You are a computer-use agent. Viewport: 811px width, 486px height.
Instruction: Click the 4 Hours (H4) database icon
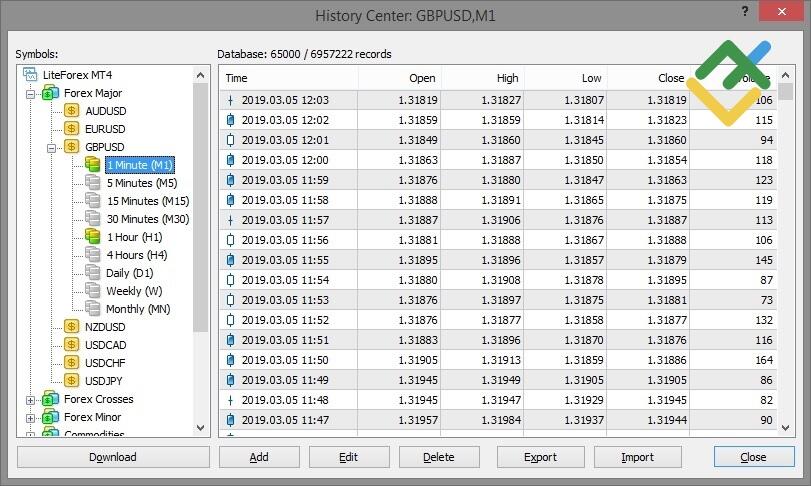click(93, 255)
